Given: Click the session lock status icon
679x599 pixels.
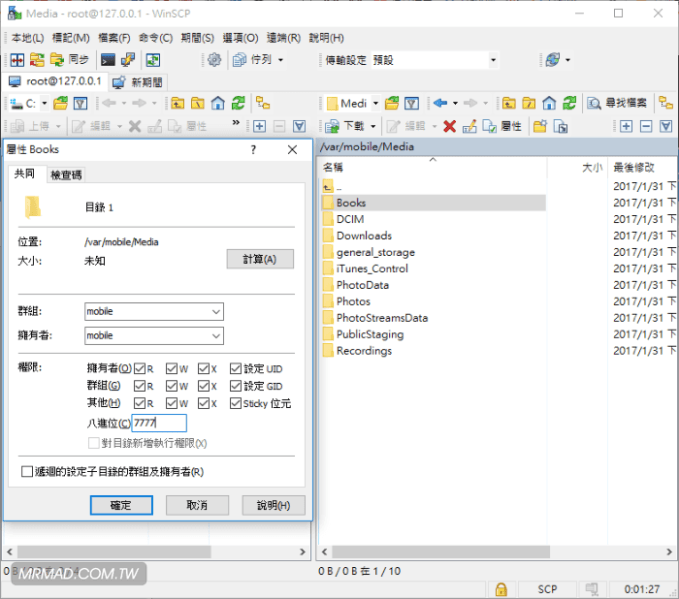Looking at the screenshot, I should [x=501, y=589].
